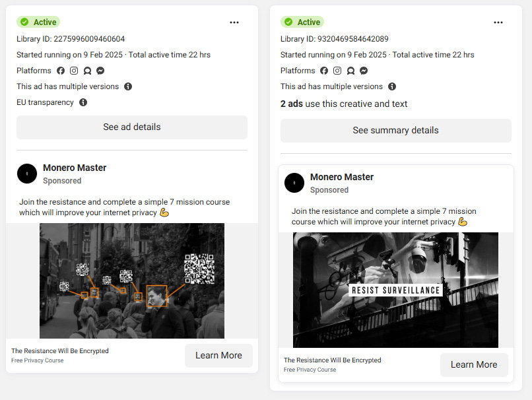Open Monero Master page name in left ad
Image resolution: width=532 pixels, height=400 pixels.
75,168
